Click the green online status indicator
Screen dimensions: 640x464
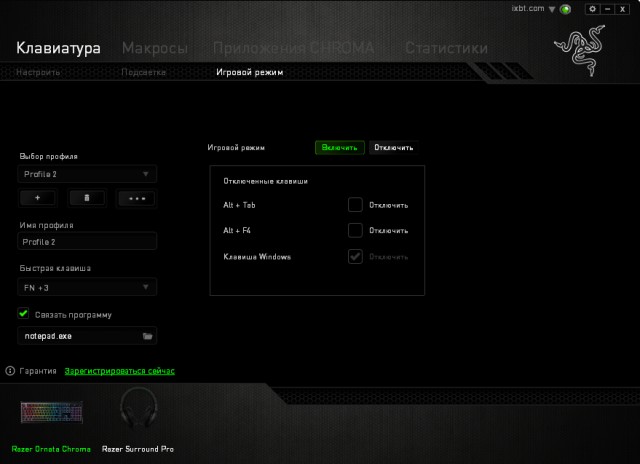566,9
